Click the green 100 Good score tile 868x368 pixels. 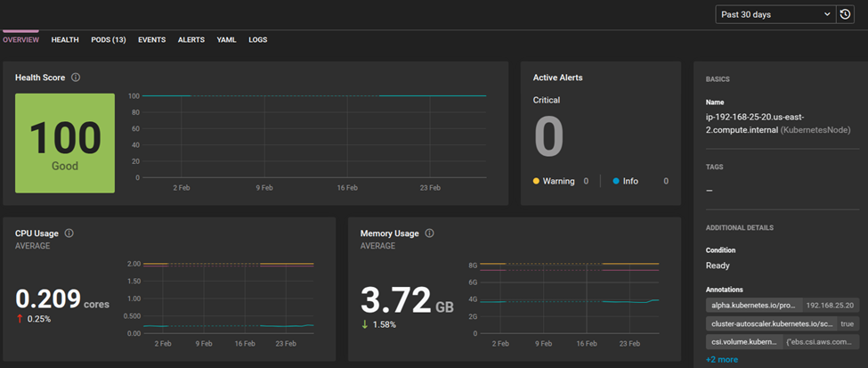(65, 143)
